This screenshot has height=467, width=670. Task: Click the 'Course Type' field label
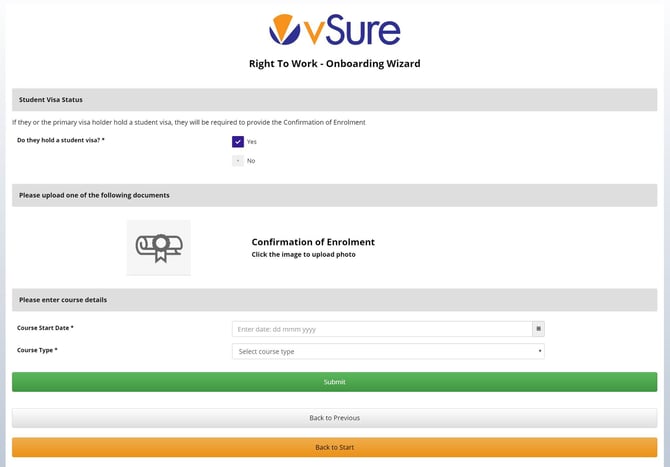click(x=37, y=350)
